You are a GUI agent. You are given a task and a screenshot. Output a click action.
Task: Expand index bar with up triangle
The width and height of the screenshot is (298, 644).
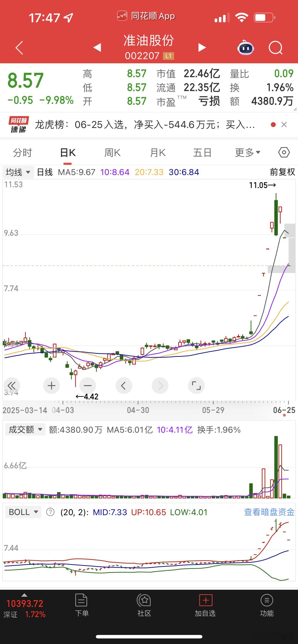click(x=24, y=595)
